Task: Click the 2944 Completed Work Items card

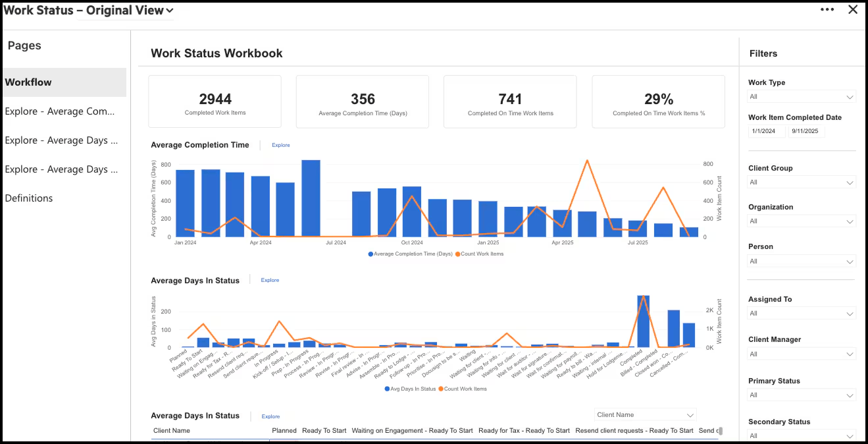Action: point(215,101)
